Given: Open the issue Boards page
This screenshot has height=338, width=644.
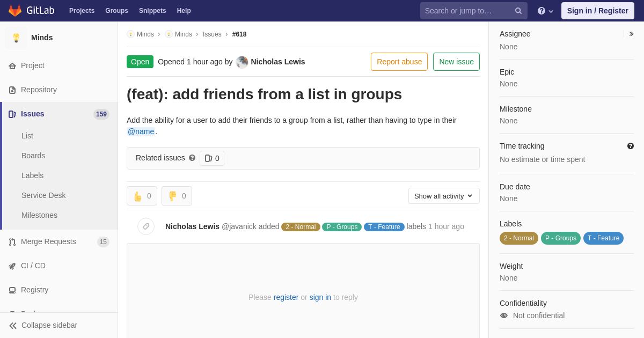Looking at the screenshot, I should coord(33,156).
